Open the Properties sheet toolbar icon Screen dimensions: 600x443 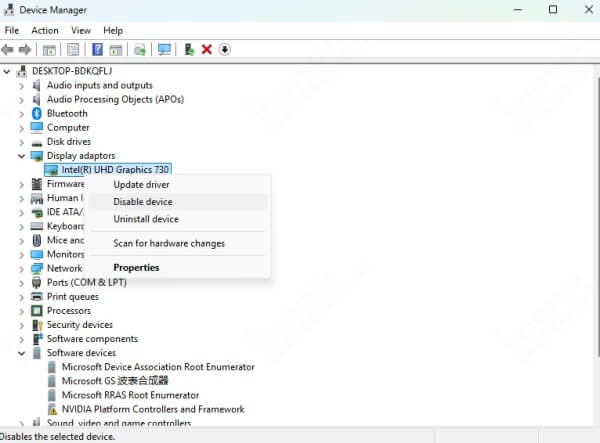73,49
